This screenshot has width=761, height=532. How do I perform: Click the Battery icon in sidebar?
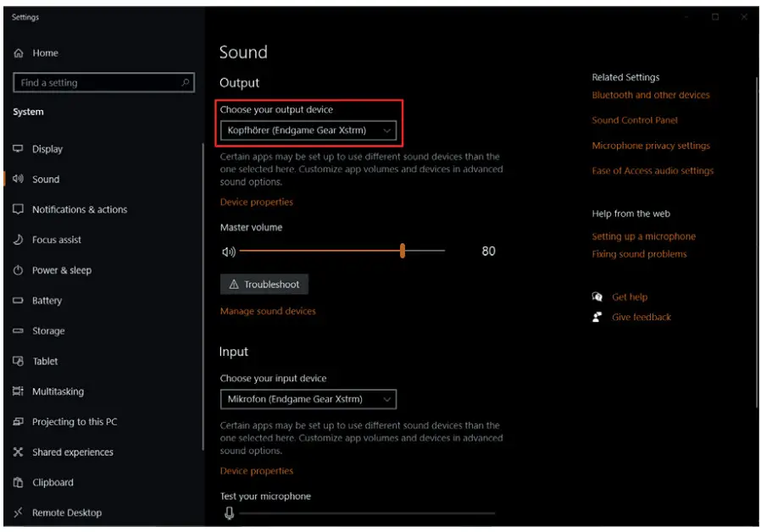(19, 301)
